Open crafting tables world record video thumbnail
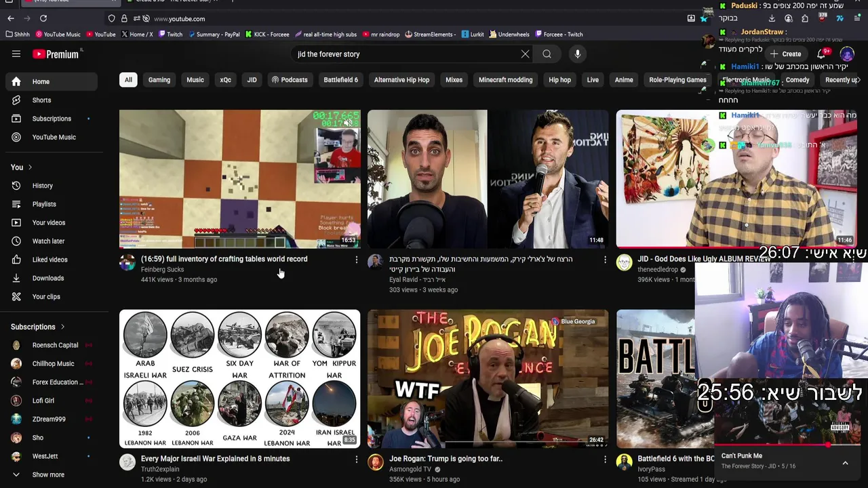The width and height of the screenshot is (868, 488). tap(240, 178)
